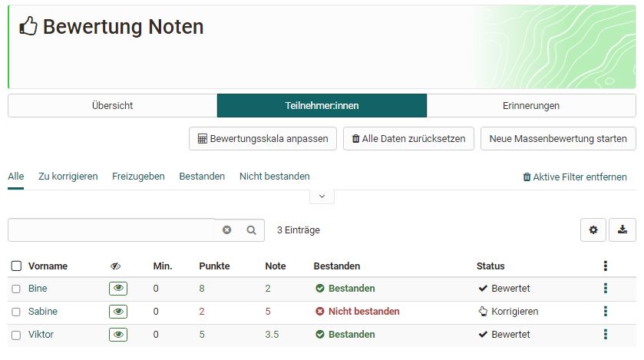Image resolution: width=644 pixels, height=360 pixels.
Task: Toggle the select-all checkbox next to Vorname
Action: pyautogui.click(x=16, y=266)
